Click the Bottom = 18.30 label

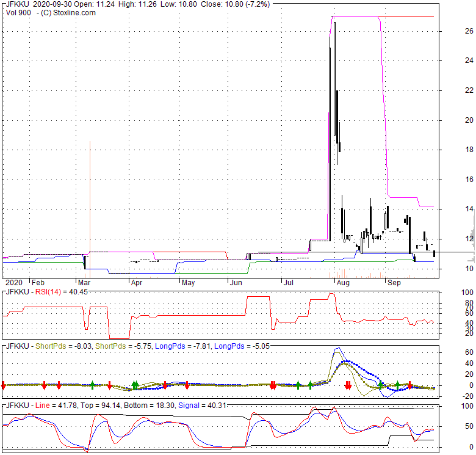150,406
